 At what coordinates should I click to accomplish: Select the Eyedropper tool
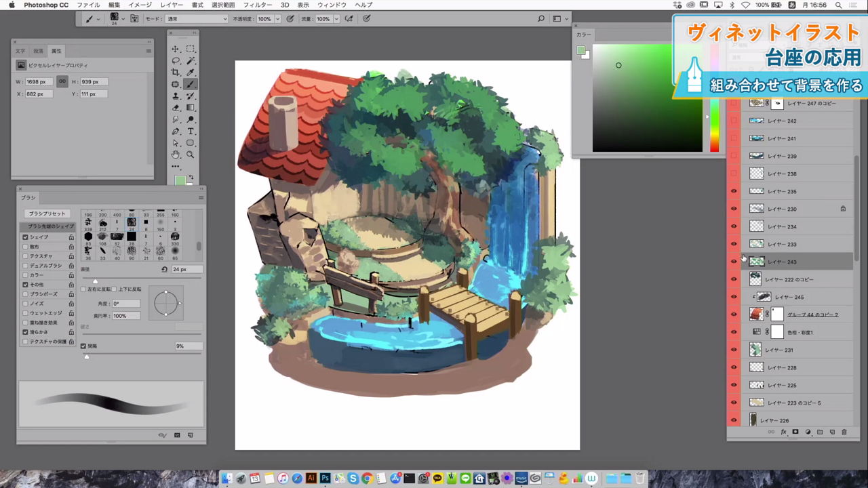[x=191, y=73]
